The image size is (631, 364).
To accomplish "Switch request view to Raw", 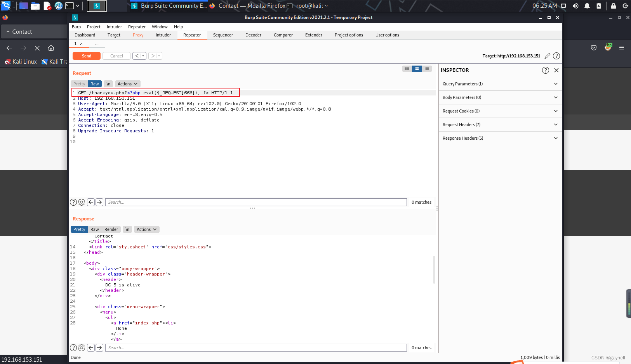I will click(x=95, y=84).
